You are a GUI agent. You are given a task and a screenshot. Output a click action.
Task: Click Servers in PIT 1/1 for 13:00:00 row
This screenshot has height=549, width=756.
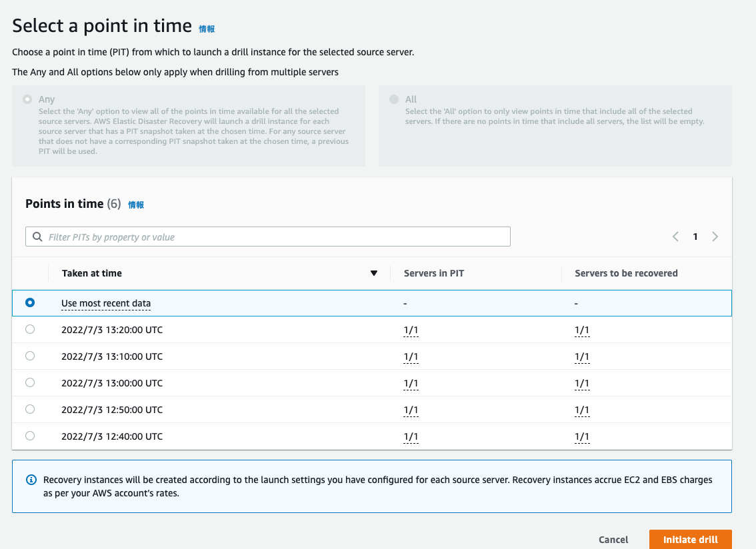[411, 383]
